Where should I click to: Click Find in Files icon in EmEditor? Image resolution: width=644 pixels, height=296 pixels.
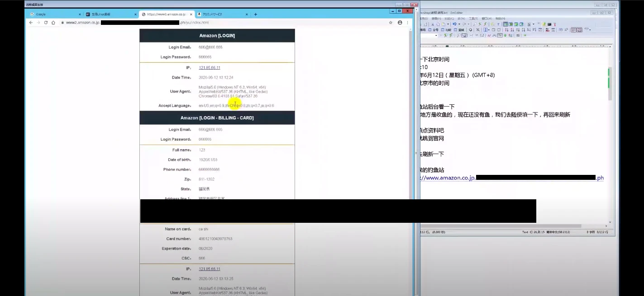(492, 24)
